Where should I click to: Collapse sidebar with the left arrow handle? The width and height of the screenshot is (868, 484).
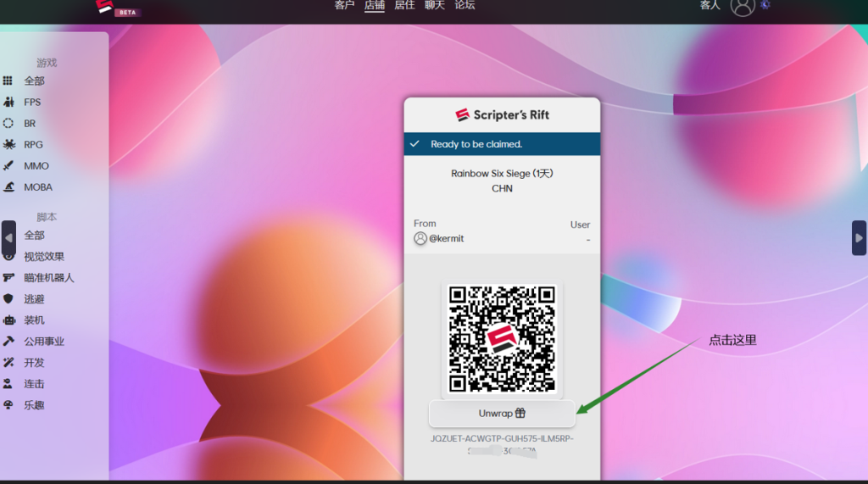point(8,238)
